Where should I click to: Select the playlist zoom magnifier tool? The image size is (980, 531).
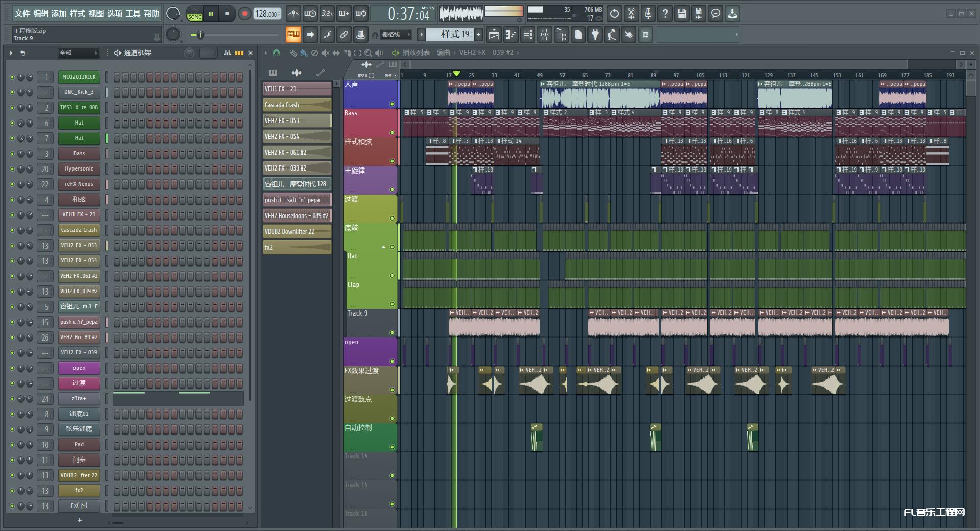click(368, 53)
